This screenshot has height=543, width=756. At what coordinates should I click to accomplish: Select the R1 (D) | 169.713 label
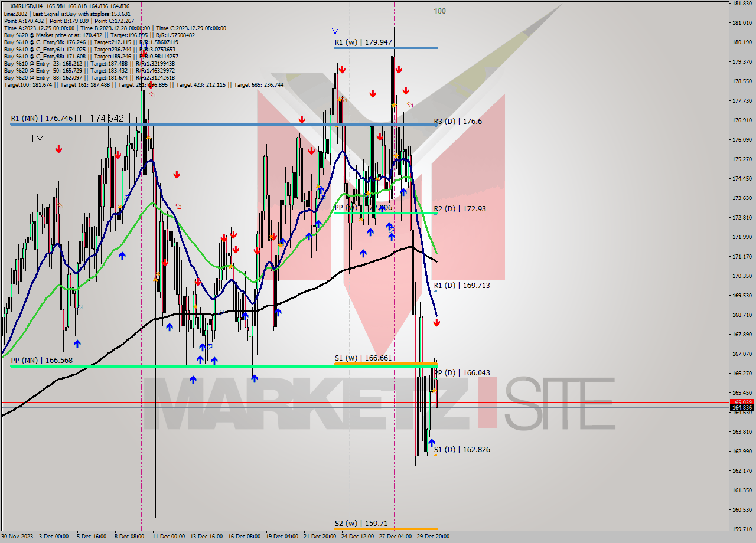click(462, 285)
